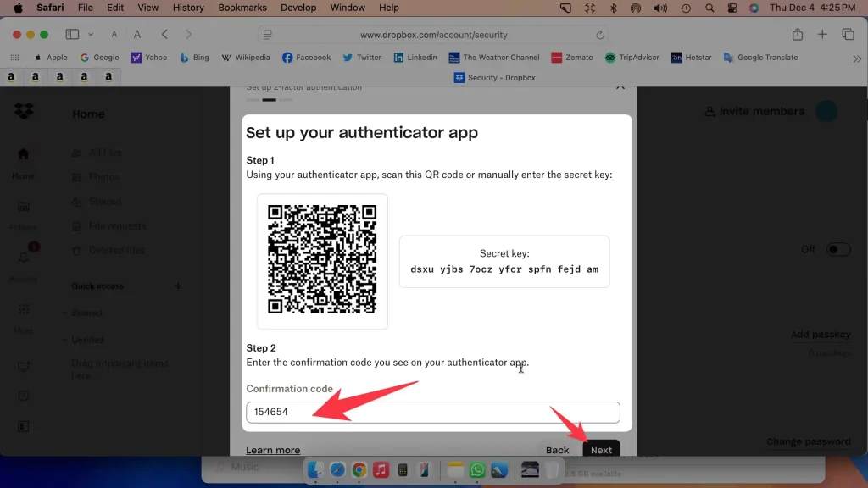868x488 pixels.
Task: Open the Folders section from the sidebar
Action: pos(24,207)
